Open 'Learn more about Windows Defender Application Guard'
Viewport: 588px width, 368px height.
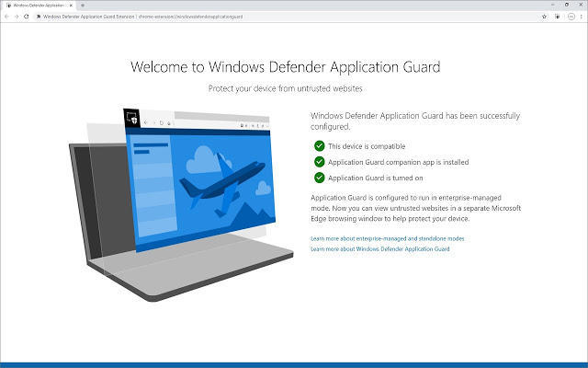click(379, 248)
